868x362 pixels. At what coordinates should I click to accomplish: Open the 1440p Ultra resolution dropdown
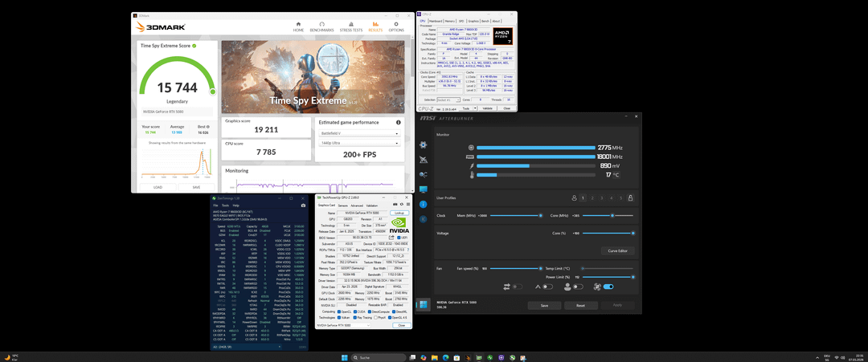pyautogui.click(x=359, y=143)
